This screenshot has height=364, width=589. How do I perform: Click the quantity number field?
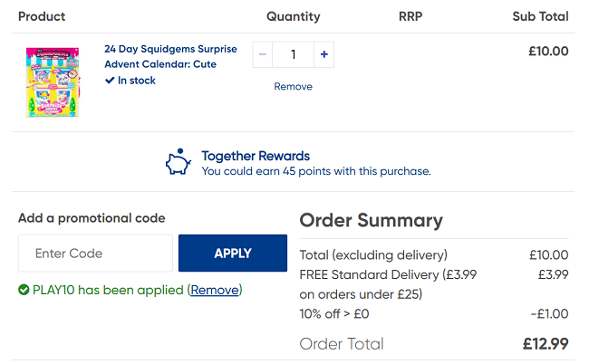pyautogui.click(x=294, y=54)
